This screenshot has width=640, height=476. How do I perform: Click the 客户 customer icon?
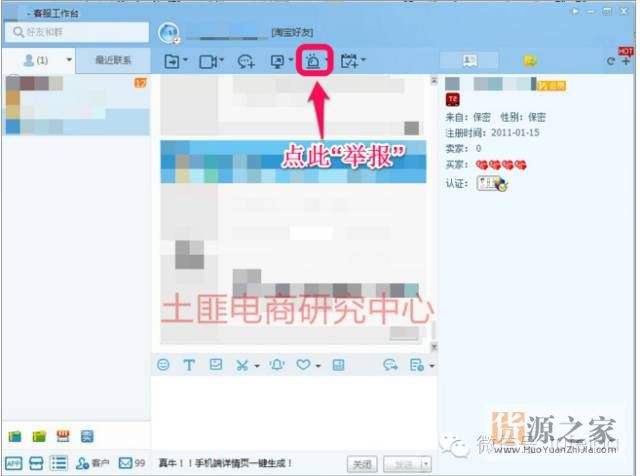pyautogui.click(x=92, y=463)
